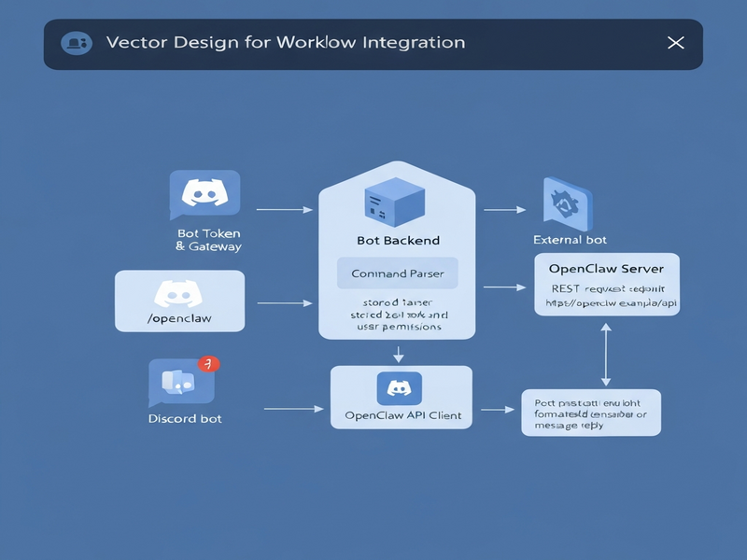The height and width of the screenshot is (560, 747).
Task: Expand the Command Parser section
Action: 399,273
